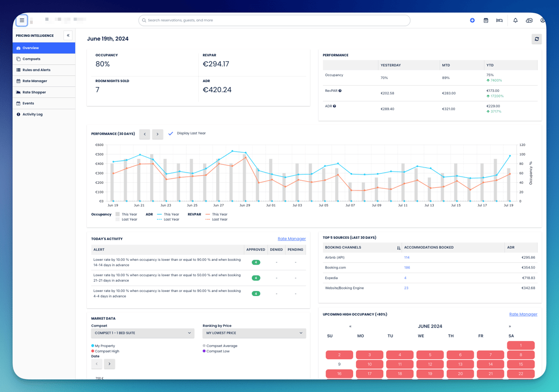Open Activity Log

(x=44, y=114)
